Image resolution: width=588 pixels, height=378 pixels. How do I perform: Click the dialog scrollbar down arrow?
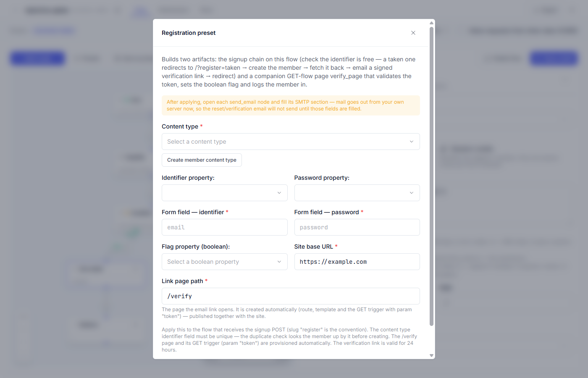pos(431,355)
